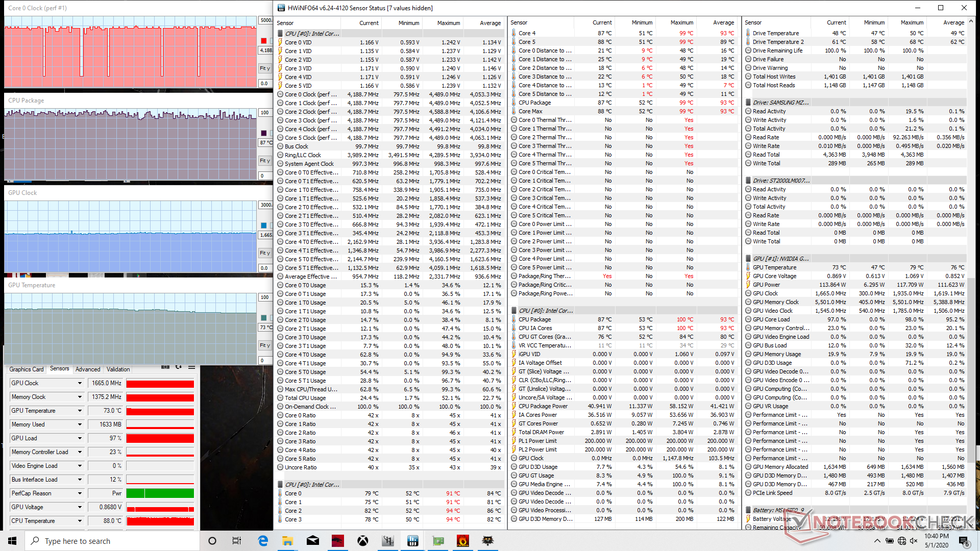Click the HWiNFO64 title bar icon

tap(281, 8)
